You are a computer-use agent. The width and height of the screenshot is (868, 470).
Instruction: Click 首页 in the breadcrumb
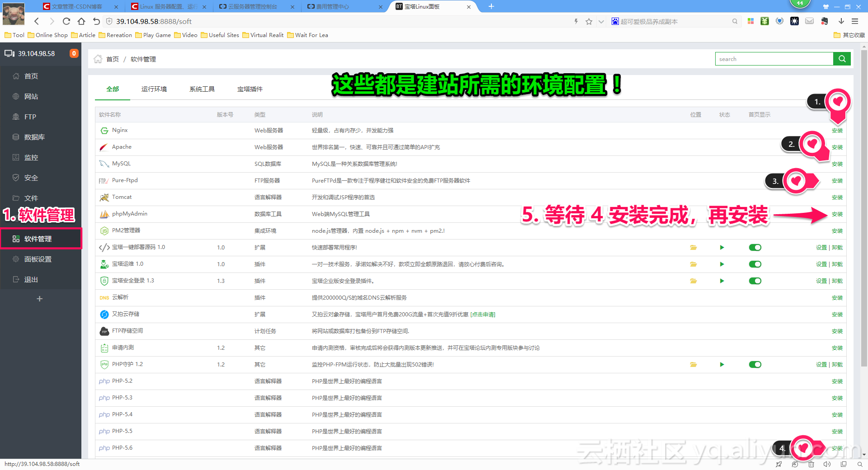click(x=113, y=59)
